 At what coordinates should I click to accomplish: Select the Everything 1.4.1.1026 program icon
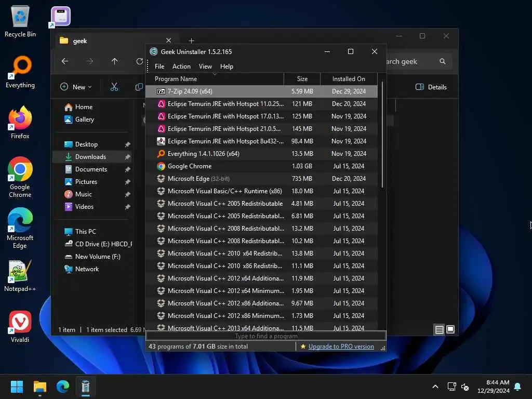click(x=161, y=154)
